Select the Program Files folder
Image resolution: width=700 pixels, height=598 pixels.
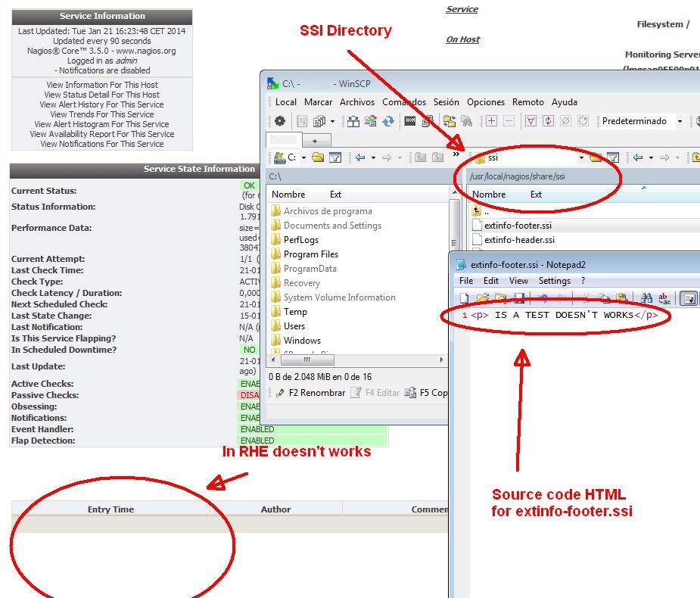310,254
